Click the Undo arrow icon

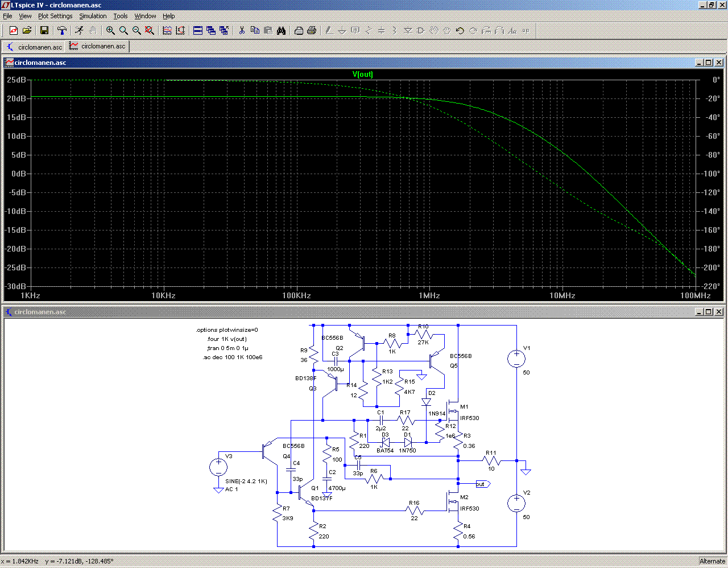click(x=460, y=31)
